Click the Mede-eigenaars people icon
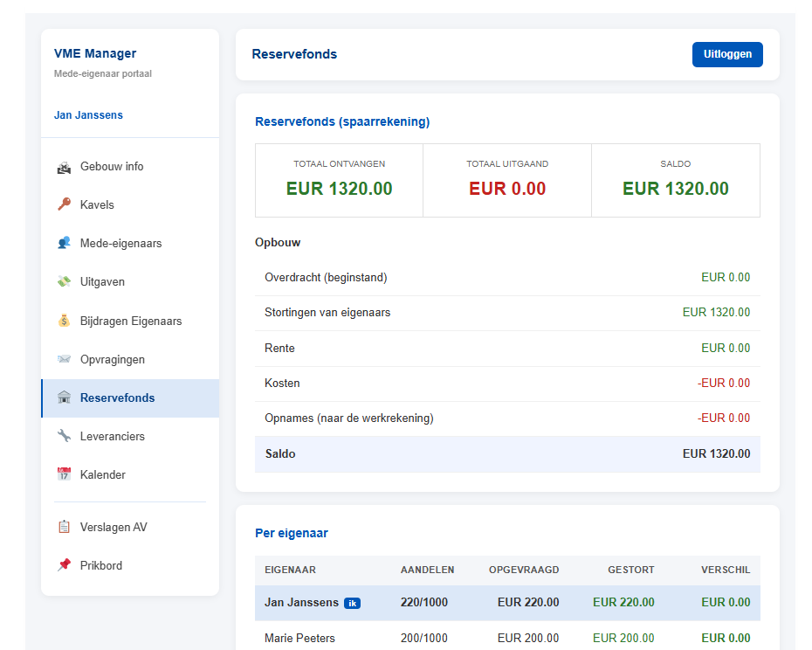The height and width of the screenshot is (650, 812). (64, 243)
